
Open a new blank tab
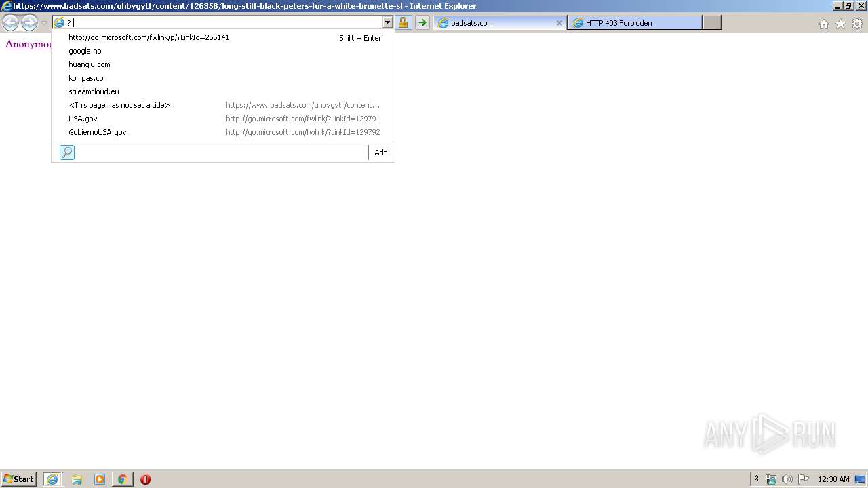pyautogui.click(x=711, y=22)
